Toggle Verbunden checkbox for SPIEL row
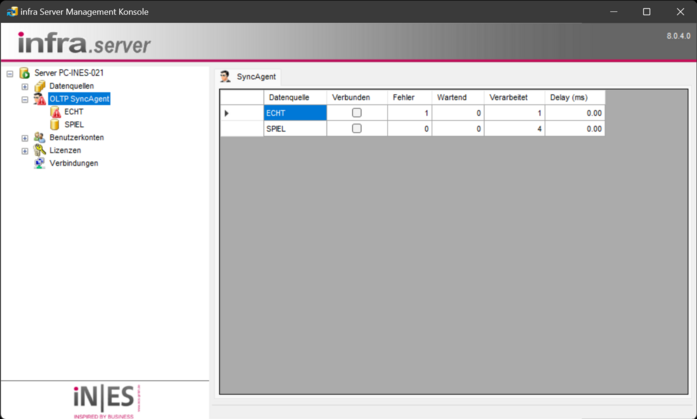The image size is (697, 419). point(357,129)
